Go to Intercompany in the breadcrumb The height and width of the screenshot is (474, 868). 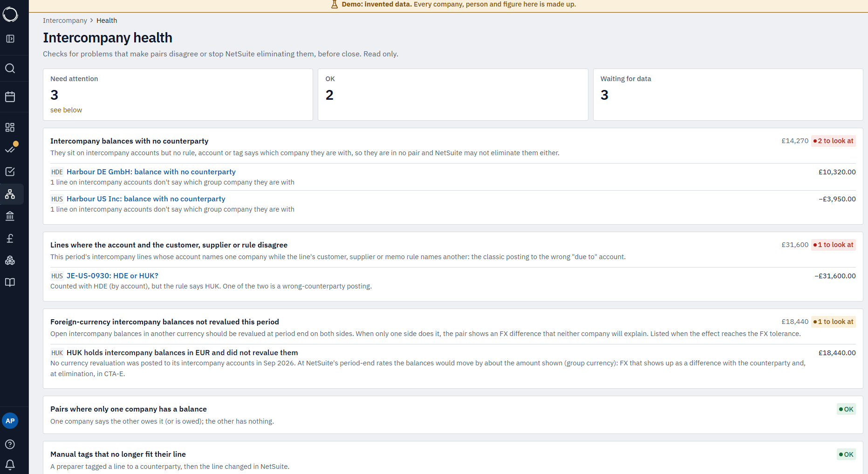[65, 21]
